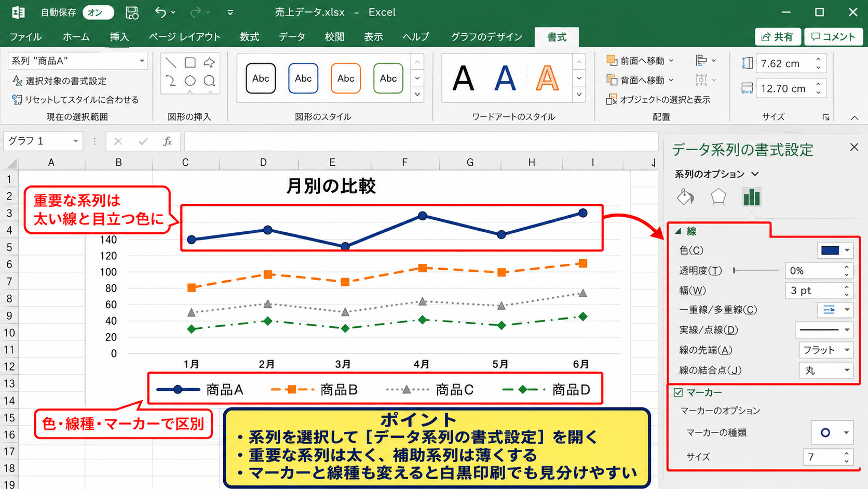The height and width of the screenshot is (489, 868).
Task: Click the insert function fx icon
Action: pos(168,141)
